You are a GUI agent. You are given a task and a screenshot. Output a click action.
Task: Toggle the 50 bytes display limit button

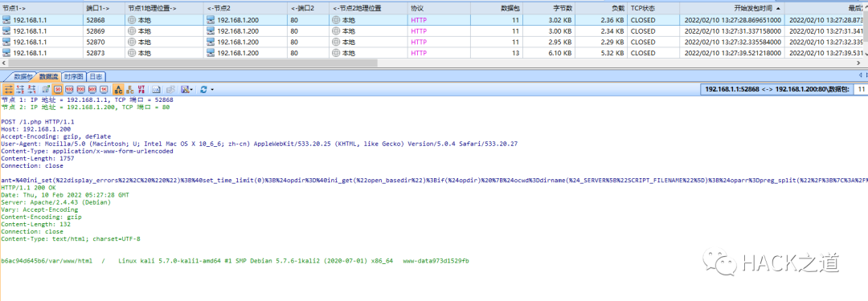click(58, 89)
